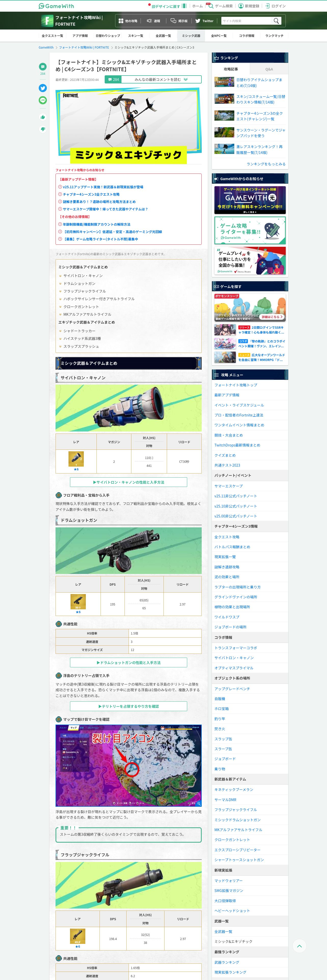Jump to ハイステッド系武器3種 in contents list
Image resolution: width=327 pixels, height=980 pixels.
82,339
